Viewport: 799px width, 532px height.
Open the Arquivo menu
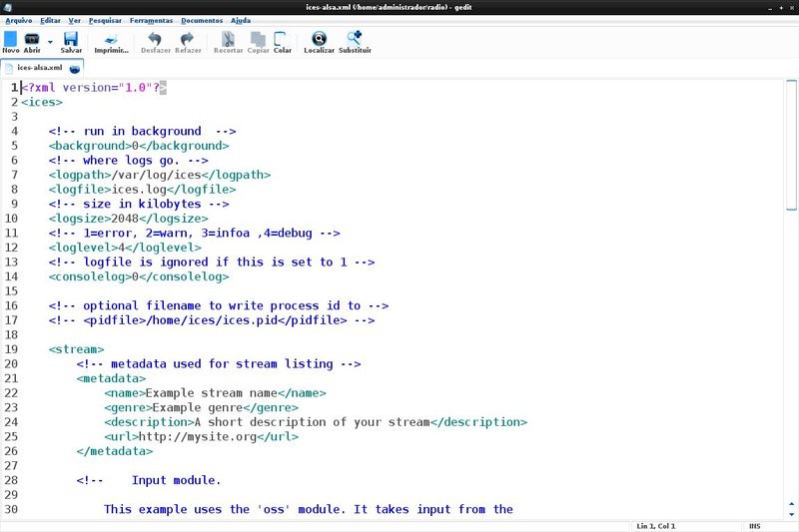coord(19,20)
